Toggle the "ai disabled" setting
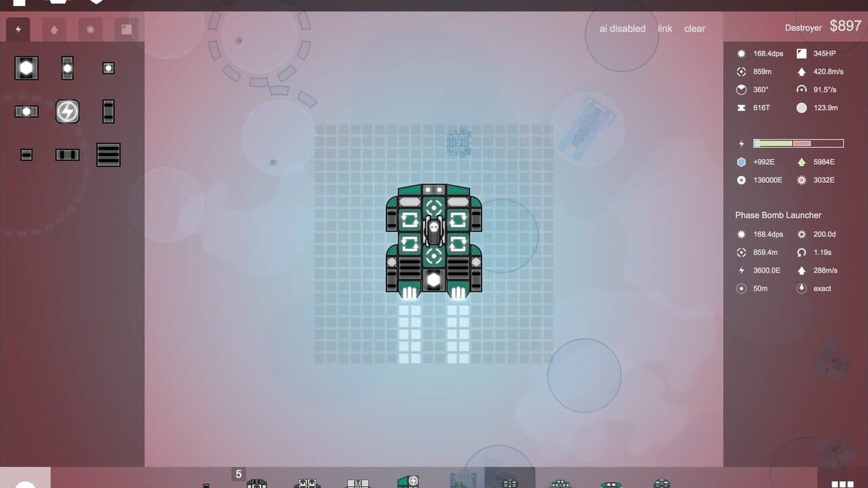Image resolution: width=868 pixels, height=488 pixels. (623, 28)
